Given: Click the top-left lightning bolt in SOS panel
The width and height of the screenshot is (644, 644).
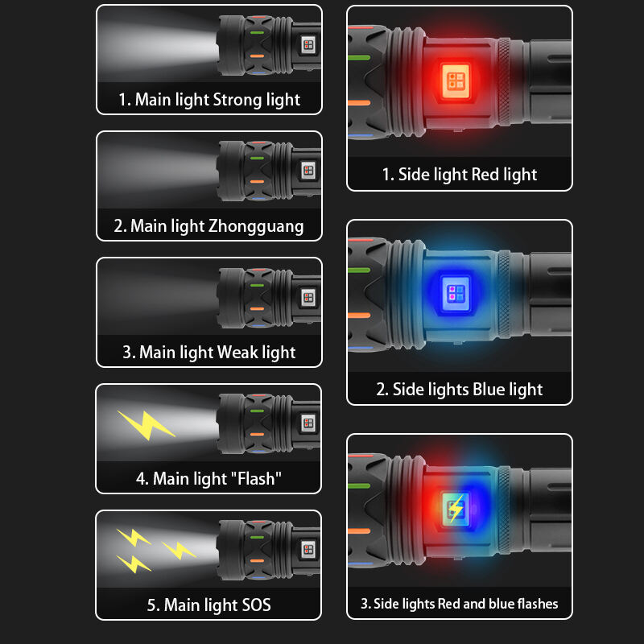Looking at the screenshot, I should click(x=134, y=537).
